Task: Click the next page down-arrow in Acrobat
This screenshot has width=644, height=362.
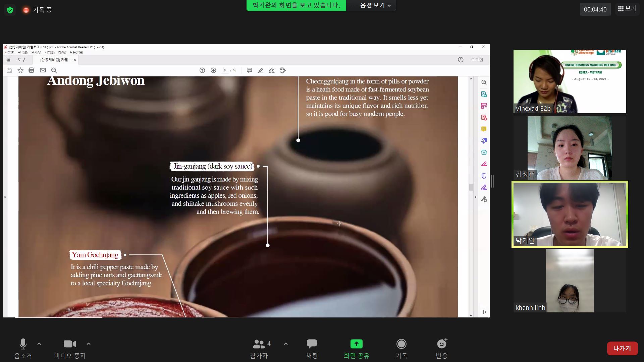Action: [213, 70]
